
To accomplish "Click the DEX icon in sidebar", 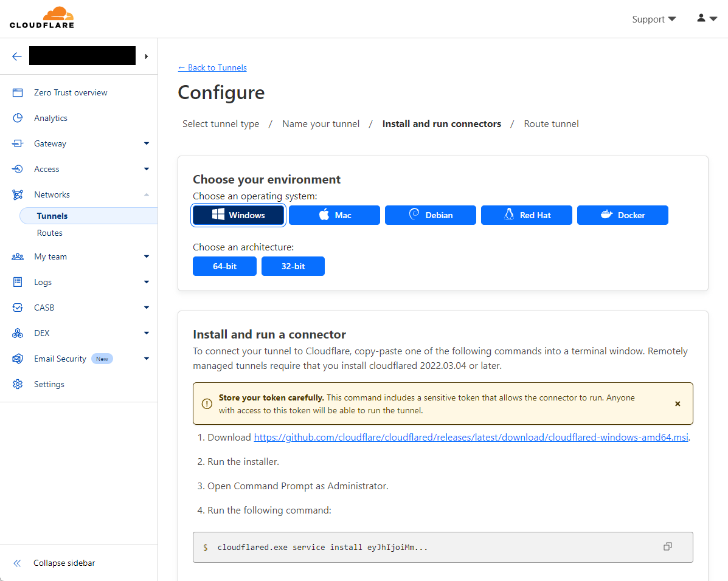I will click(18, 333).
